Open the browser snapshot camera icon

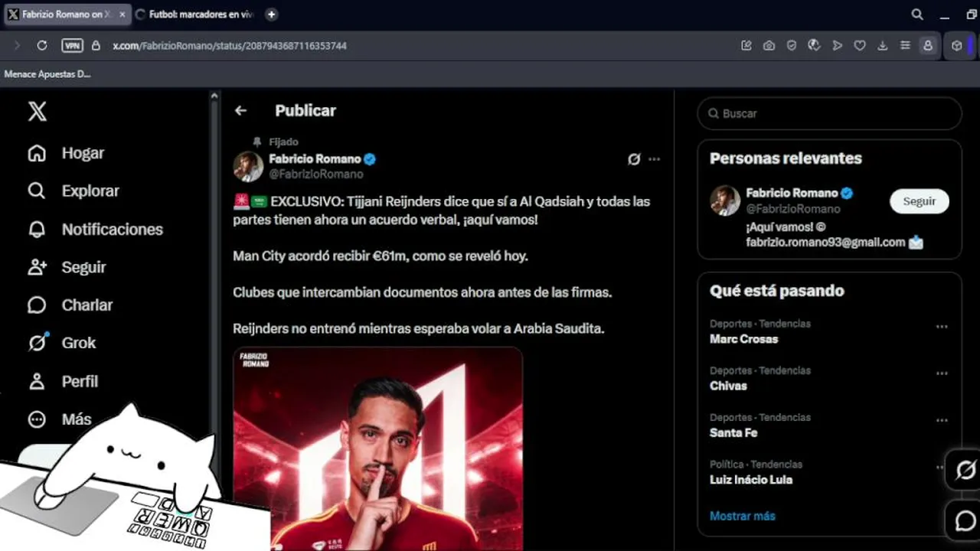(769, 45)
